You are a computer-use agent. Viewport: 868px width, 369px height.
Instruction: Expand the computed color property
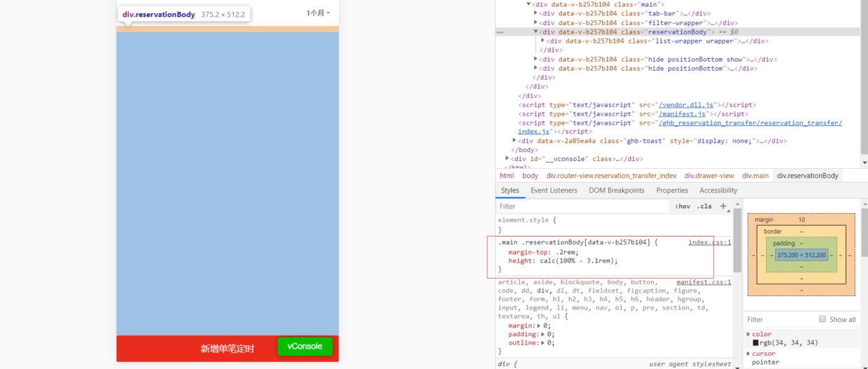(x=748, y=334)
